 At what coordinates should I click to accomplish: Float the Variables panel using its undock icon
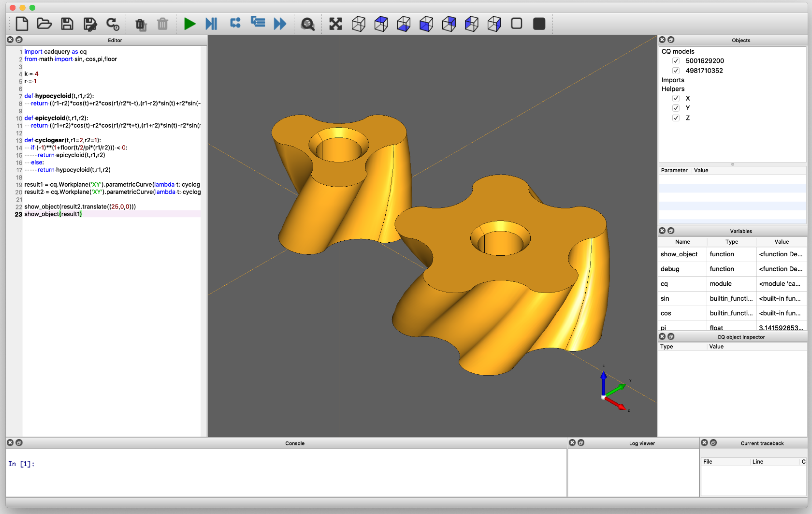[x=671, y=231]
